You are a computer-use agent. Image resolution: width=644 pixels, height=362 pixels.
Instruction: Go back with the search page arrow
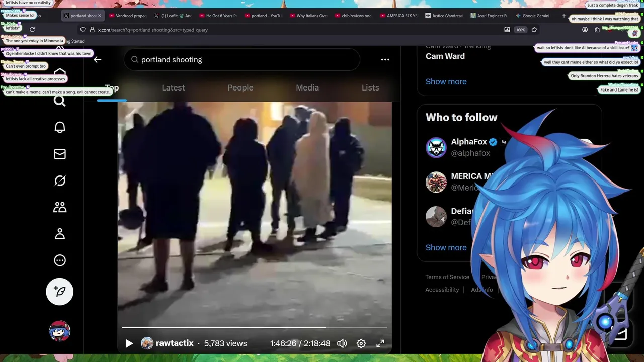98,59
